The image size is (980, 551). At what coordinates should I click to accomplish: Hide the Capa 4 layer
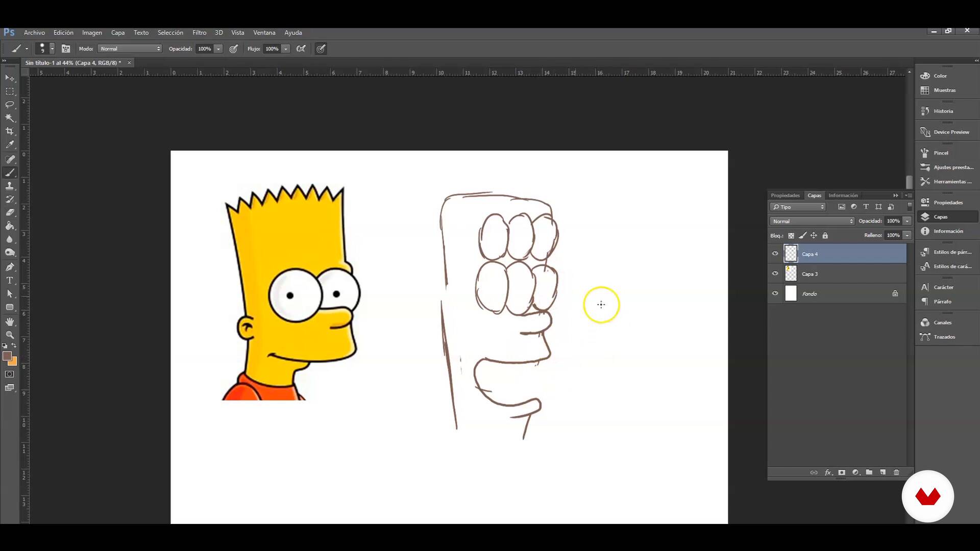[x=775, y=254]
